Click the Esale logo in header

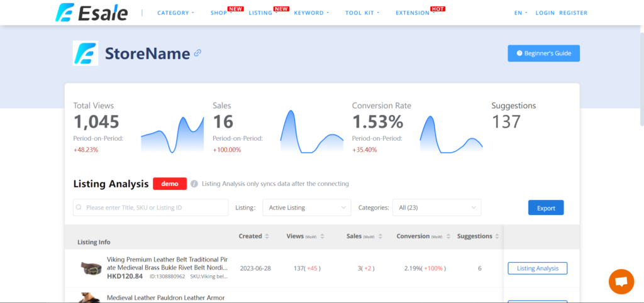point(91,12)
